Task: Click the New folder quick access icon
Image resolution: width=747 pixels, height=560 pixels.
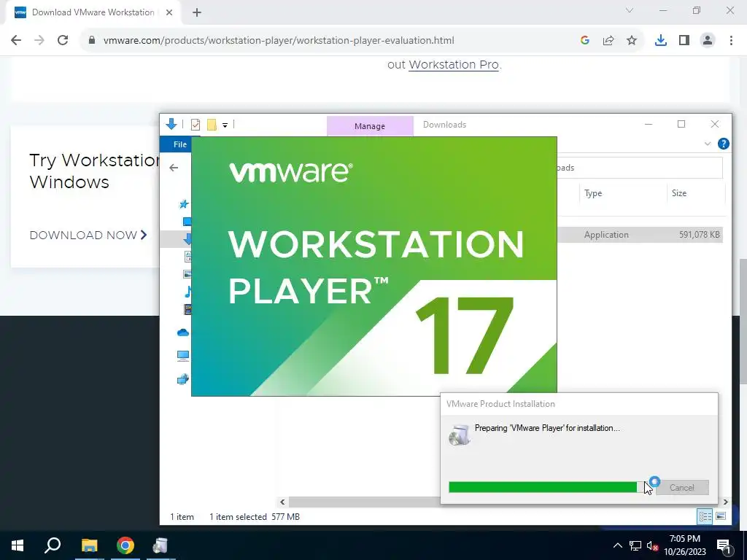Action: click(212, 125)
